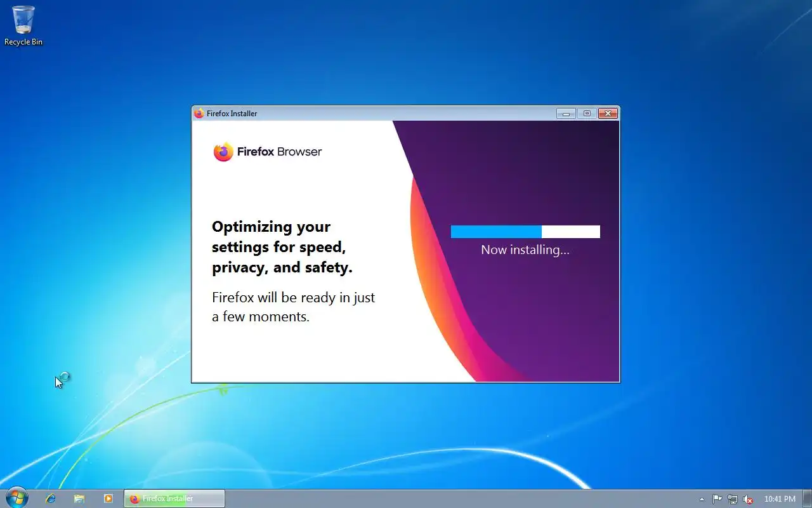Launch Internet Explorer from the taskbar
Image resolution: width=812 pixels, height=508 pixels.
(50, 498)
